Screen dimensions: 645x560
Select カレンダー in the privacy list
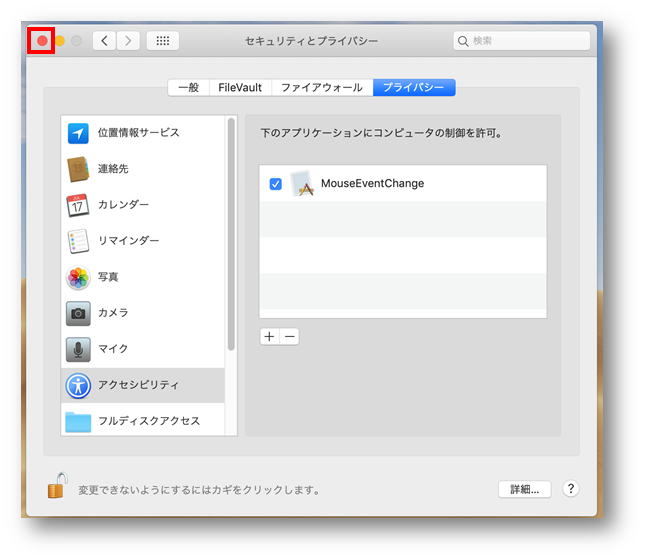pyautogui.click(x=143, y=205)
